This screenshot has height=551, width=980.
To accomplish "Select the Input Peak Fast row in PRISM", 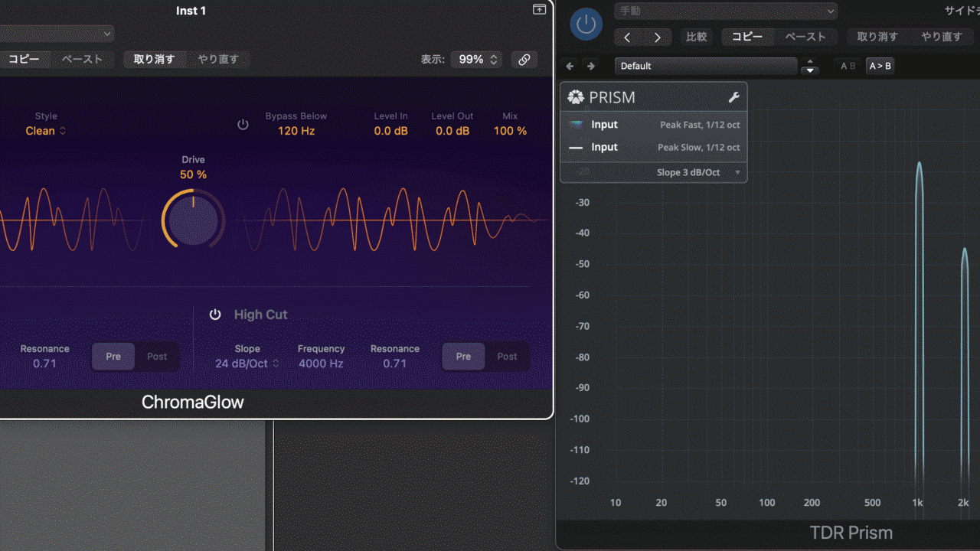I will click(x=654, y=125).
